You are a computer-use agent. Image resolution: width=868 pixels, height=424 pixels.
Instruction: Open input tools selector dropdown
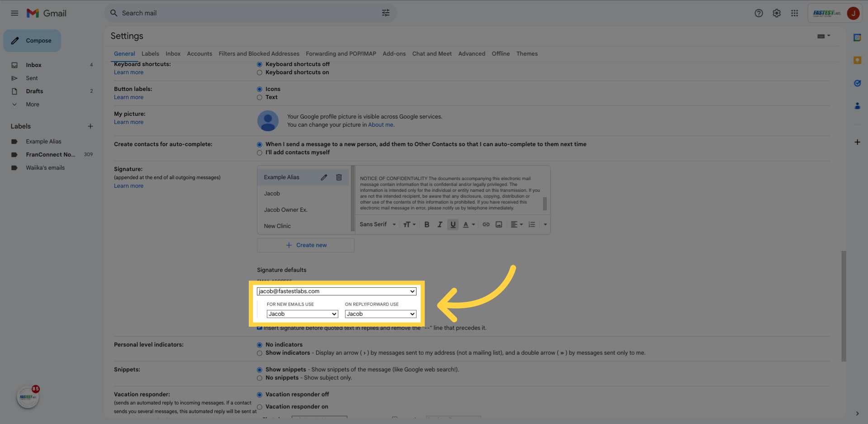click(824, 36)
